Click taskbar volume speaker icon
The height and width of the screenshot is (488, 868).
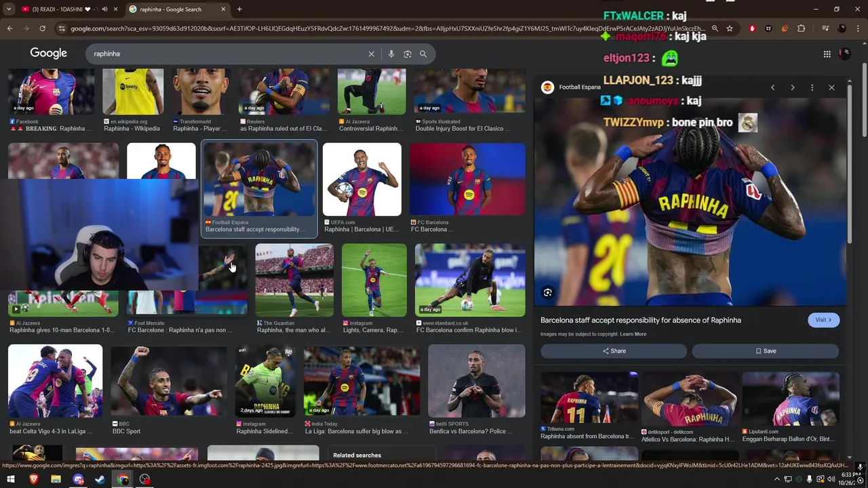831,479
